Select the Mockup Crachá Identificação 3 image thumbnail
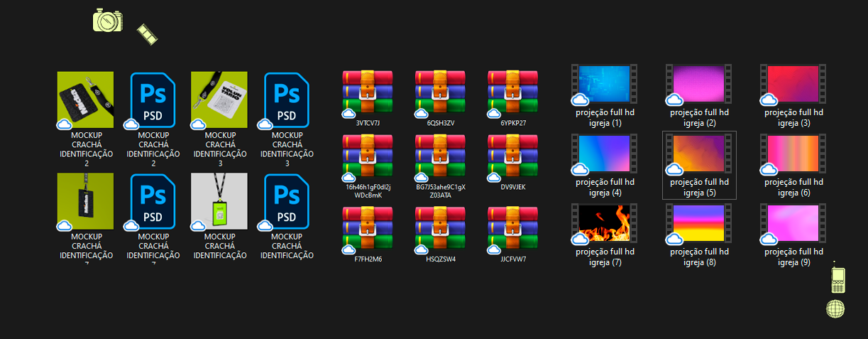Viewport: 868px width, 339px height. click(x=219, y=100)
